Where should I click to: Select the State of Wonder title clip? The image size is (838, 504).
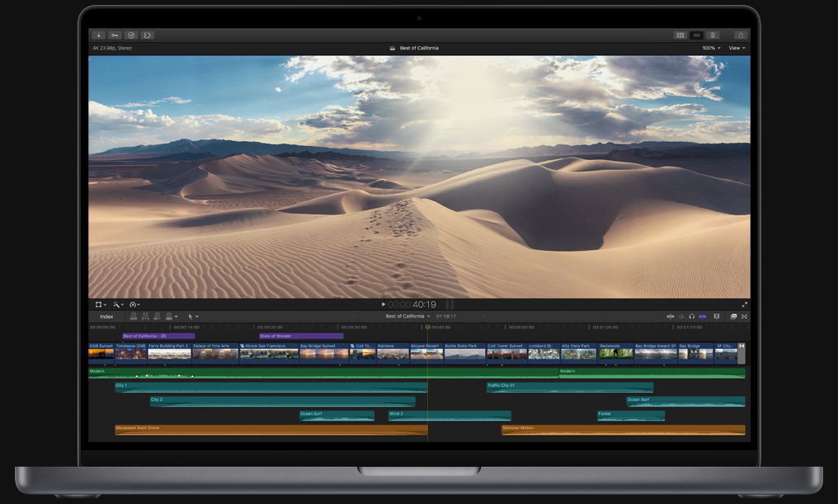301,337
